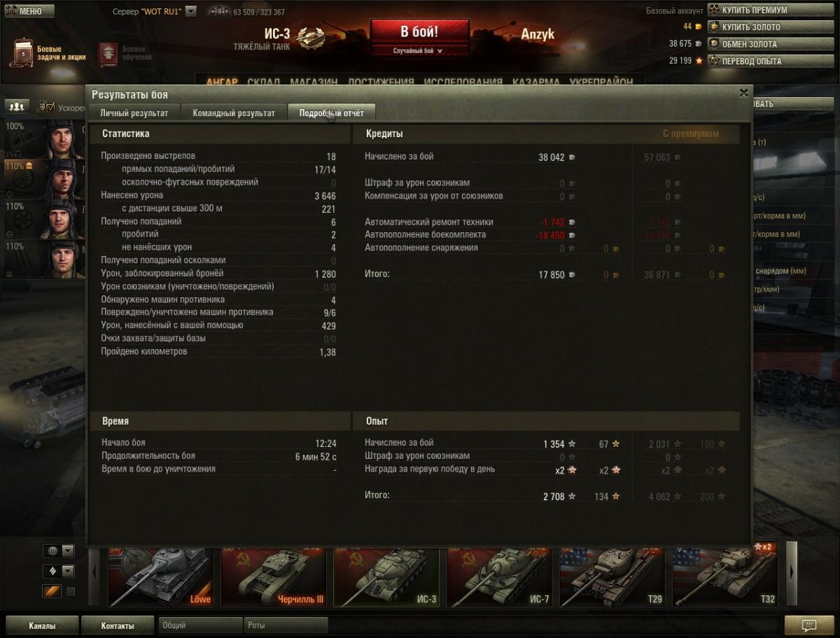Start battle with В бой! button

(x=419, y=31)
